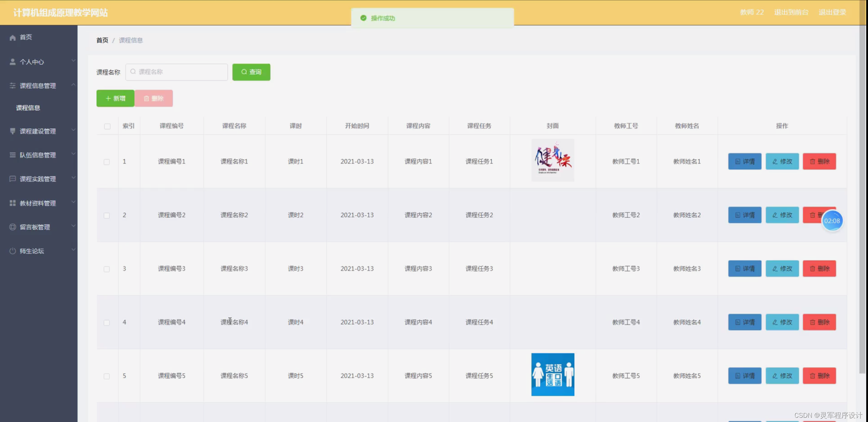Collapse the 课程信息管理 menu chevron
This screenshot has width=868, height=422.
click(x=73, y=85)
